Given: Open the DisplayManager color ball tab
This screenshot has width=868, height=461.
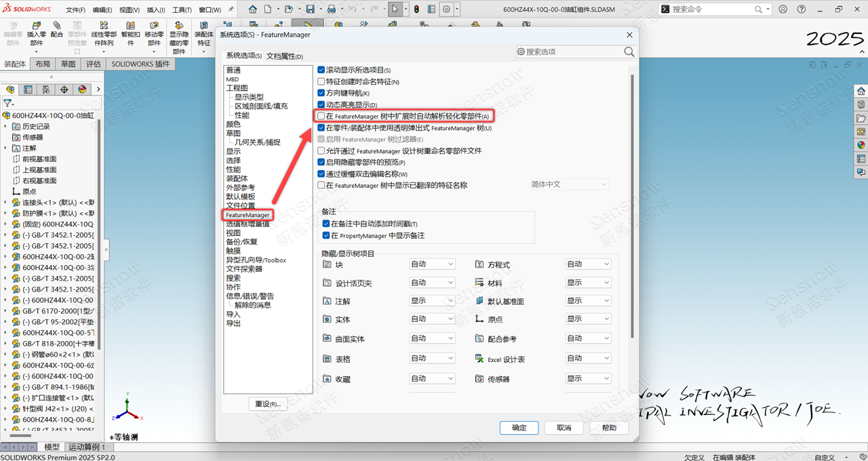Looking at the screenshot, I should tap(82, 89).
